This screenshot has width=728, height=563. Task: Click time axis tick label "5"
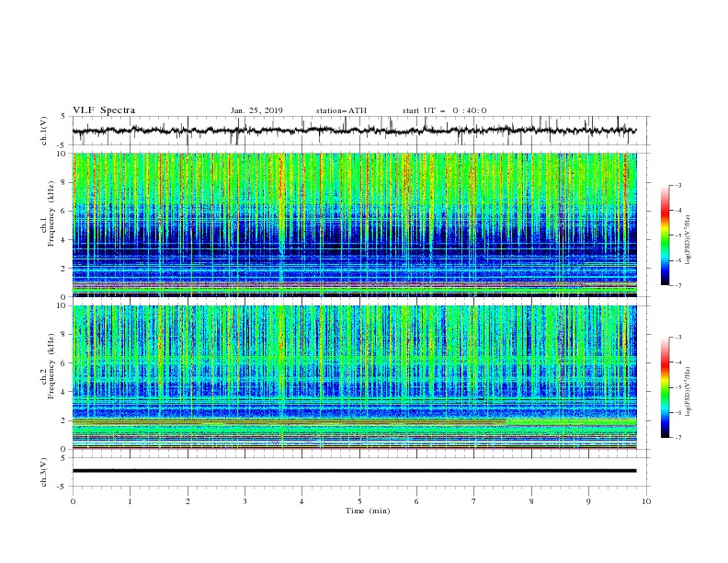pyautogui.click(x=359, y=501)
